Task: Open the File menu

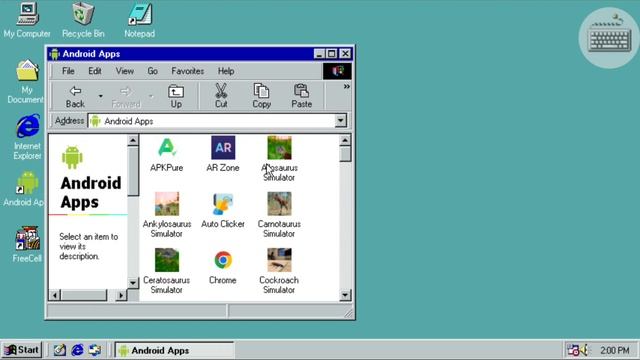Action: [68, 71]
